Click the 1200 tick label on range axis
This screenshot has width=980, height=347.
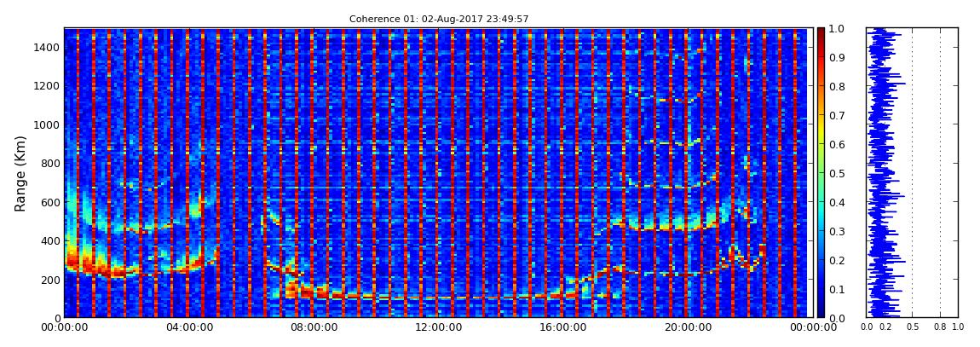coord(48,85)
